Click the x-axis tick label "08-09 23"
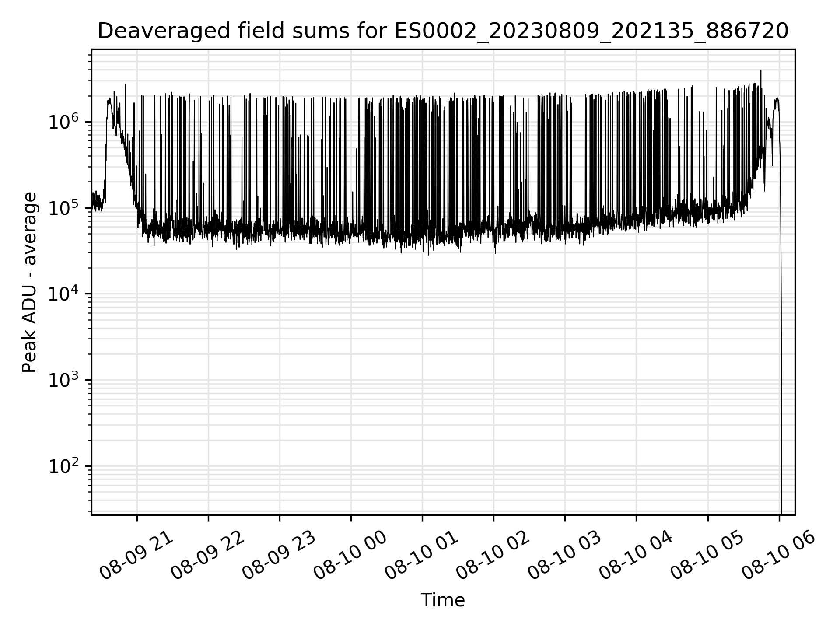Image resolution: width=840 pixels, height=630 pixels. [279, 555]
